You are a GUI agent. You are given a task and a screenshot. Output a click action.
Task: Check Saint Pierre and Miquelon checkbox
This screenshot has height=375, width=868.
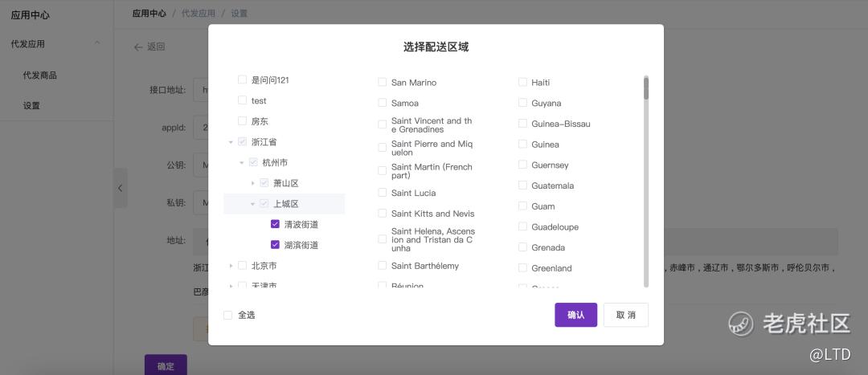point(382,147)
